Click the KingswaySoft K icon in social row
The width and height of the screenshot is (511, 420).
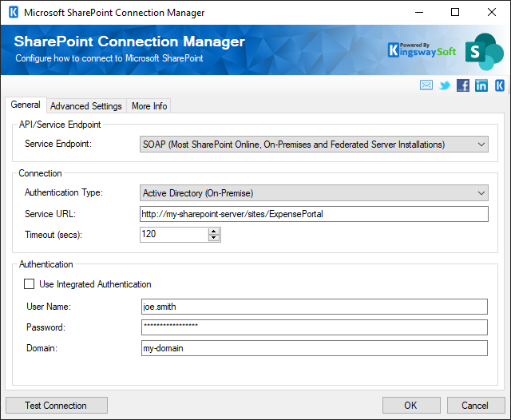click(500, 85)
